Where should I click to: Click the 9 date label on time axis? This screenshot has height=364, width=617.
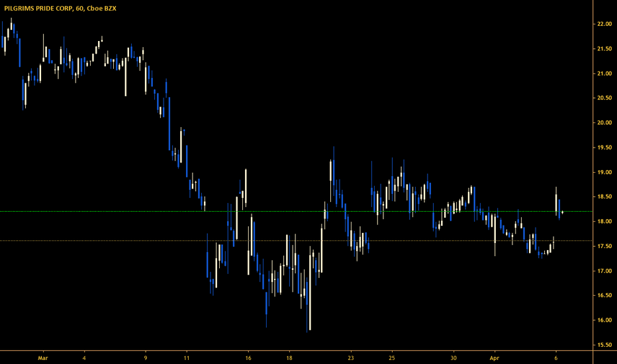(x=146, y=358)
